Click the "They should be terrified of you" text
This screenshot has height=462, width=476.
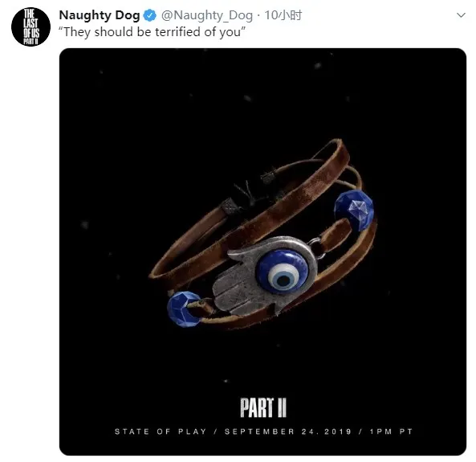152,32
